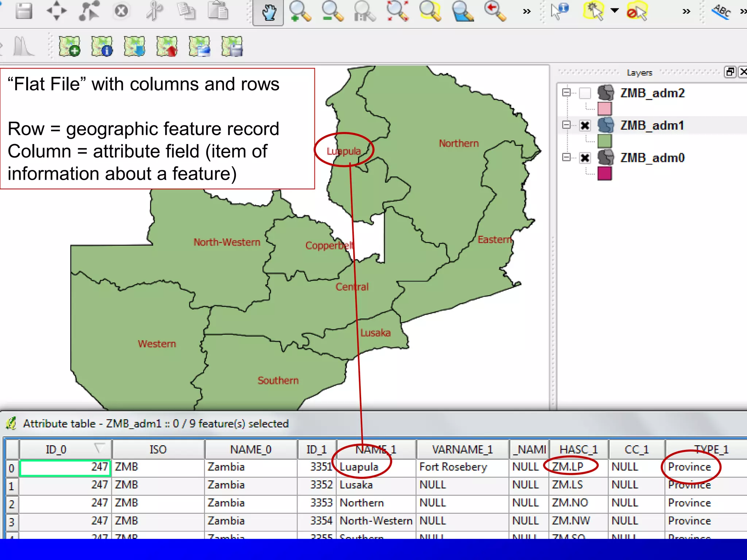This screenshot has height=560, width=747.
Task: Click the pink ZMB_adm2 symbol swatch
Action: pyautogui.click(x=604, y=109)
